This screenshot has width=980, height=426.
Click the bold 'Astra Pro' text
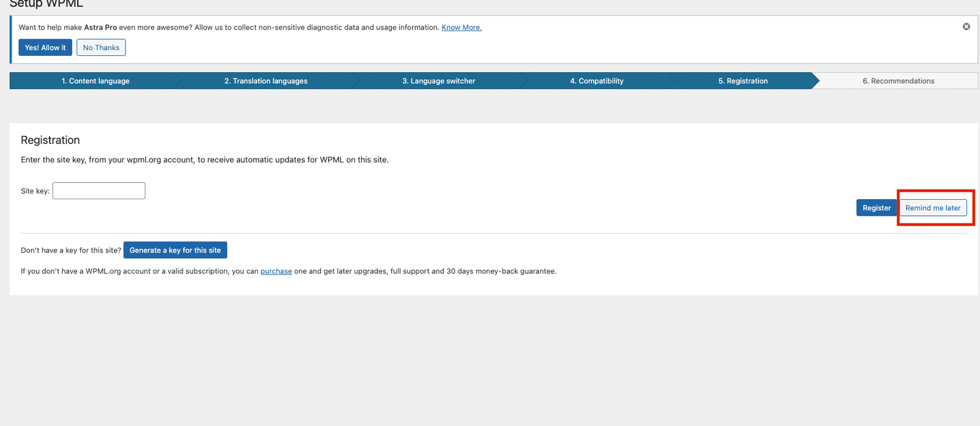100,28
